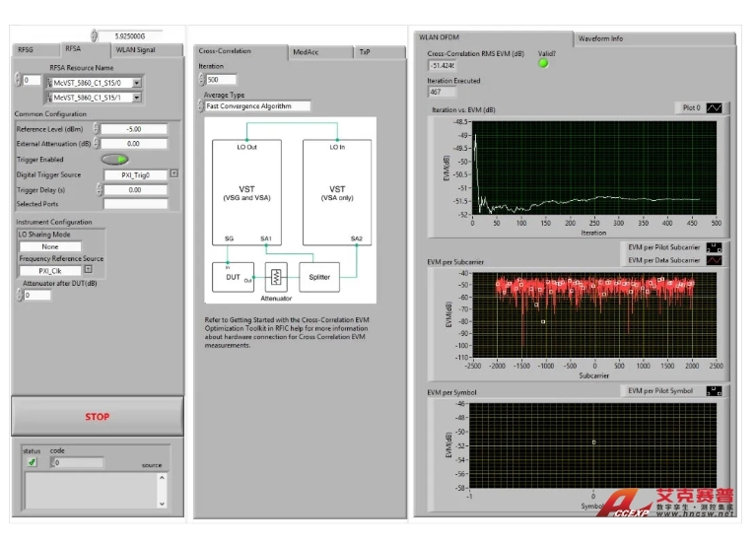756x543 pixels.
Task: Click EVM per Data Subcarrier legend icon
Action: coord(714,260)
